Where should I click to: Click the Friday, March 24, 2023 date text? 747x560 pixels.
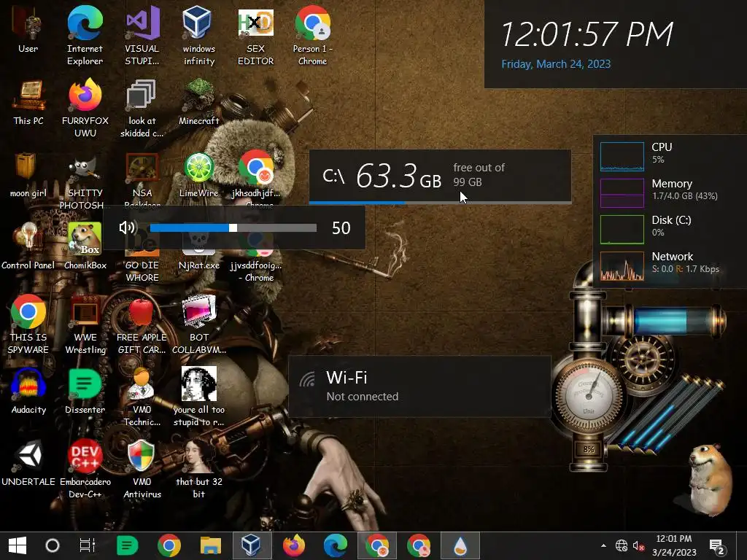[555, 64]
